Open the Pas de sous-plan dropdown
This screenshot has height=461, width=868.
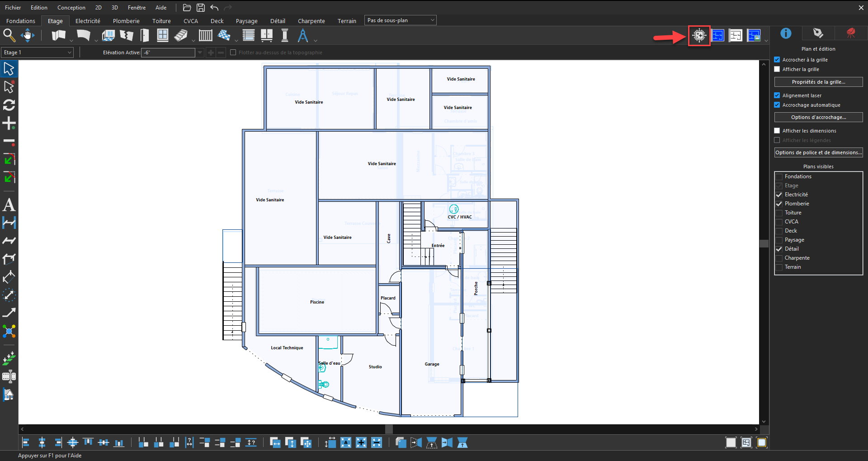tap(400, 20)
